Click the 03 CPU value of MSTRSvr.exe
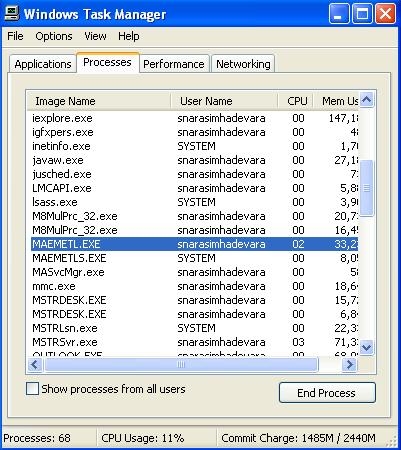Screen dimensions: 401x450 coord(298,342)
